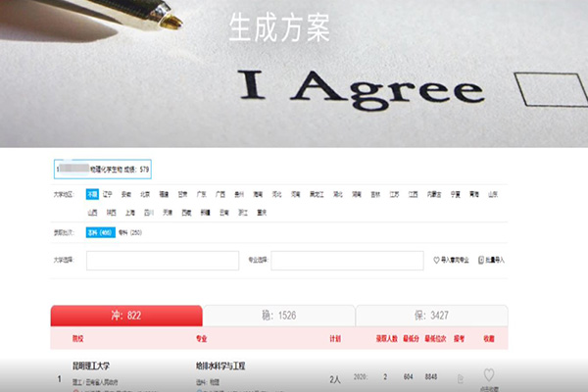The image size is (588, 392).
Task: Click the student profile box showing 成绩: 579
Action: [102, 170]
